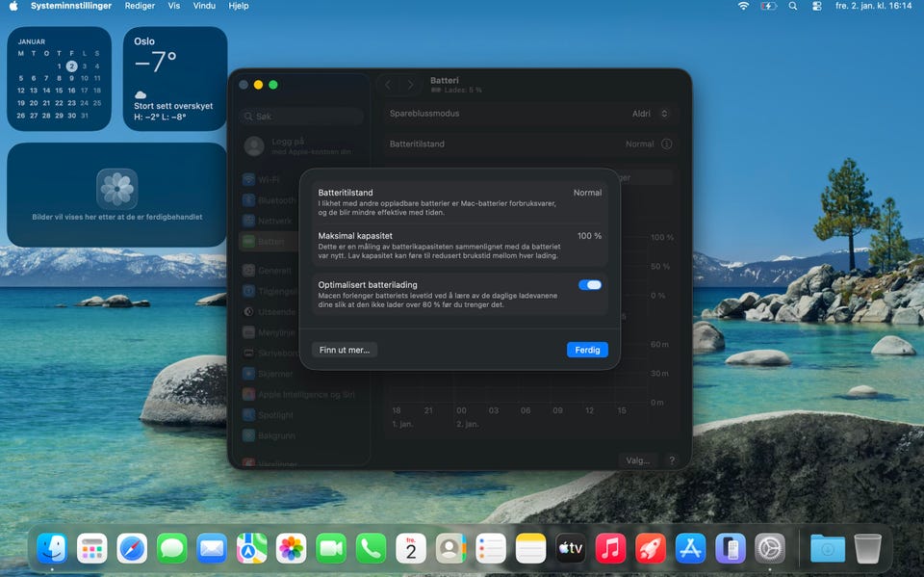The height and width of the screenshot is (577, 924).
Task: Open Photos app in the Dock
Action: click(x=291, y=549)
